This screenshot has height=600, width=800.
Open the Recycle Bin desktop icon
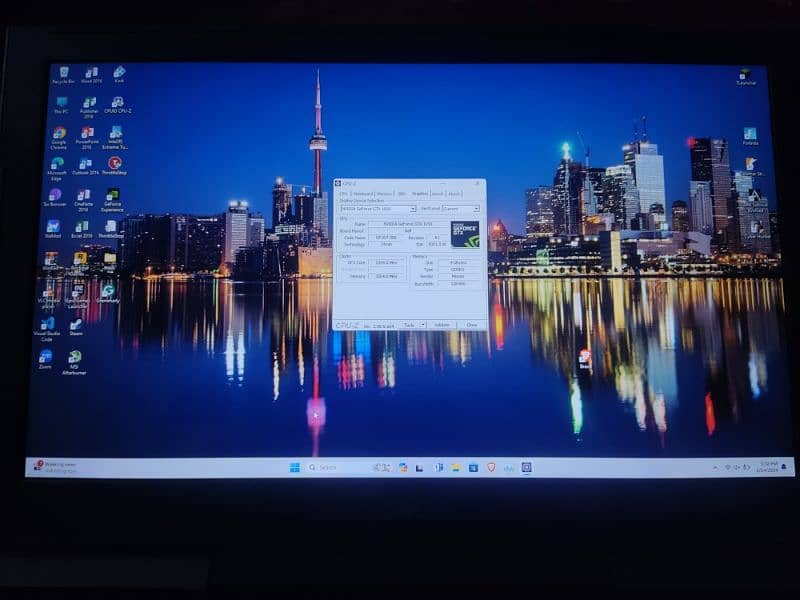click(63, 73)
